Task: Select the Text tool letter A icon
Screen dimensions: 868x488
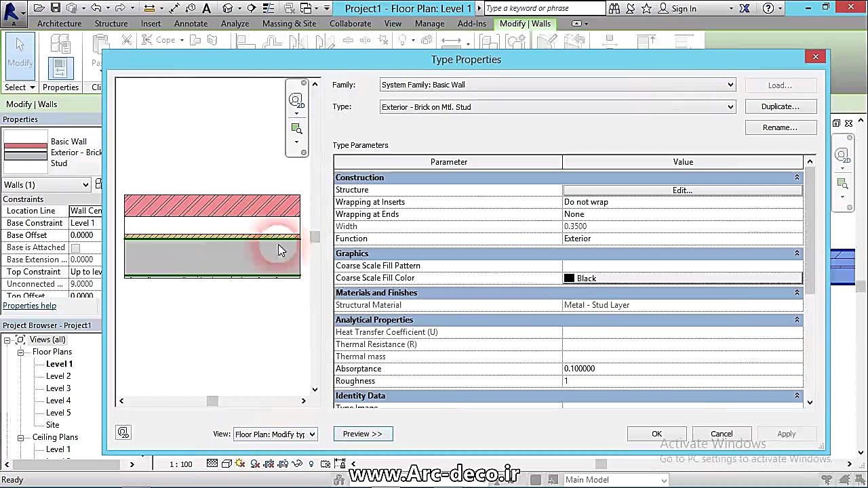Action: click(x=206, y=8)
